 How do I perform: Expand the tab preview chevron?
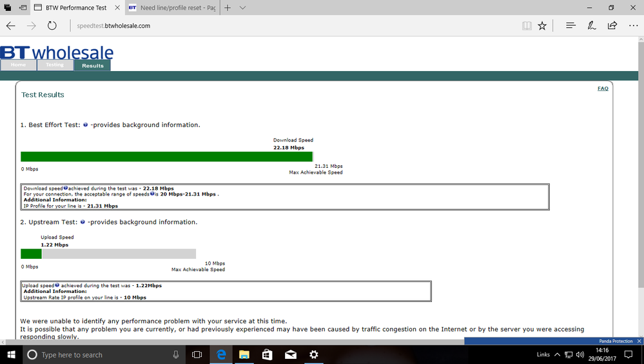tap(243, 7)
